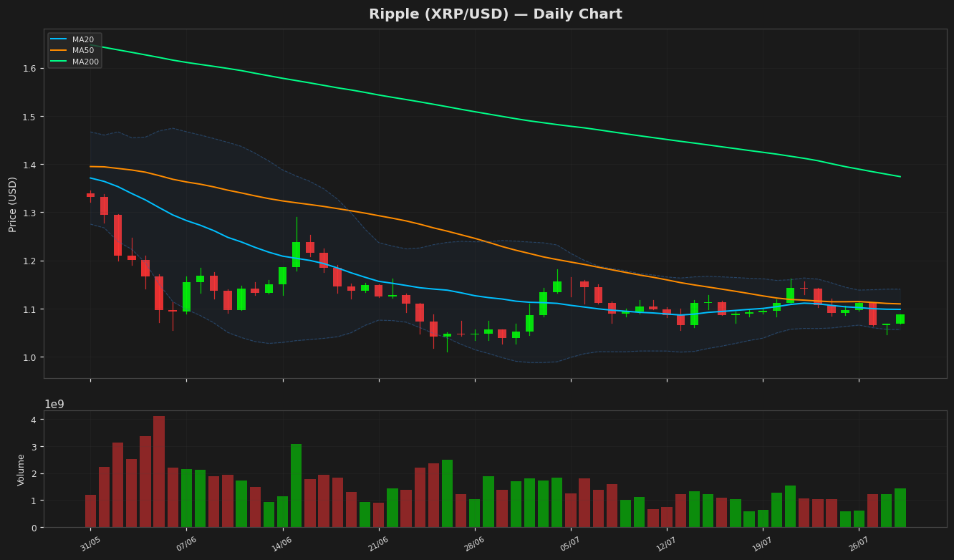This screenshot has height=560, width=954.
Task: Click the volume axis tick labeled 1
Action: 34,501
